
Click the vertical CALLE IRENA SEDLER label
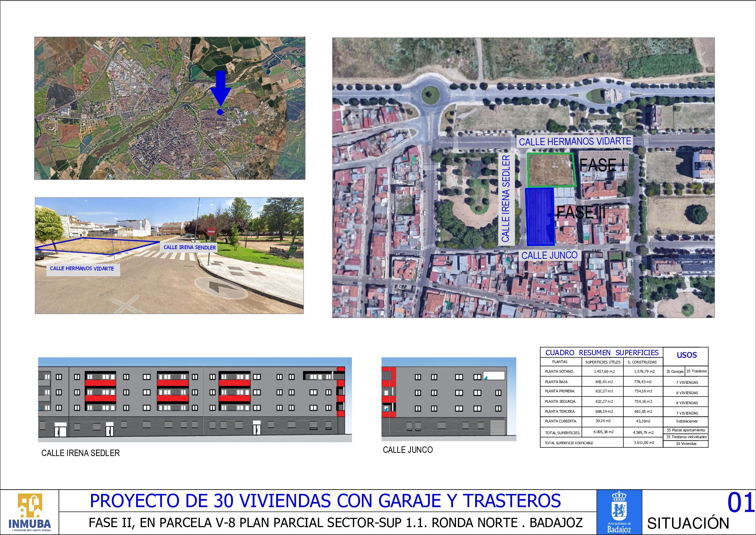pyautogui.click(x=506, y=199)
